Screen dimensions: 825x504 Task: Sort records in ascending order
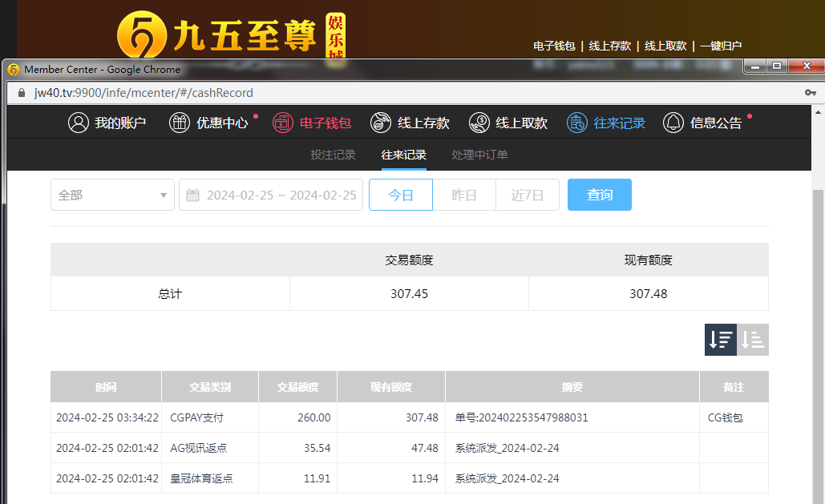(x=753, y=340)
